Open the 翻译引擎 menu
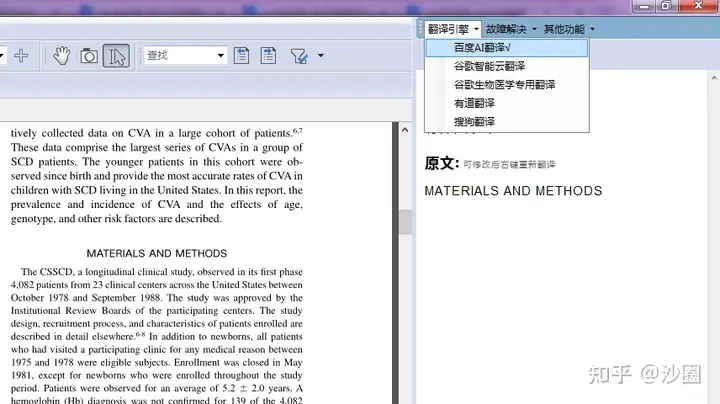Image resolution: width=720 pixels, height=404 pixels. pos(453,29)
